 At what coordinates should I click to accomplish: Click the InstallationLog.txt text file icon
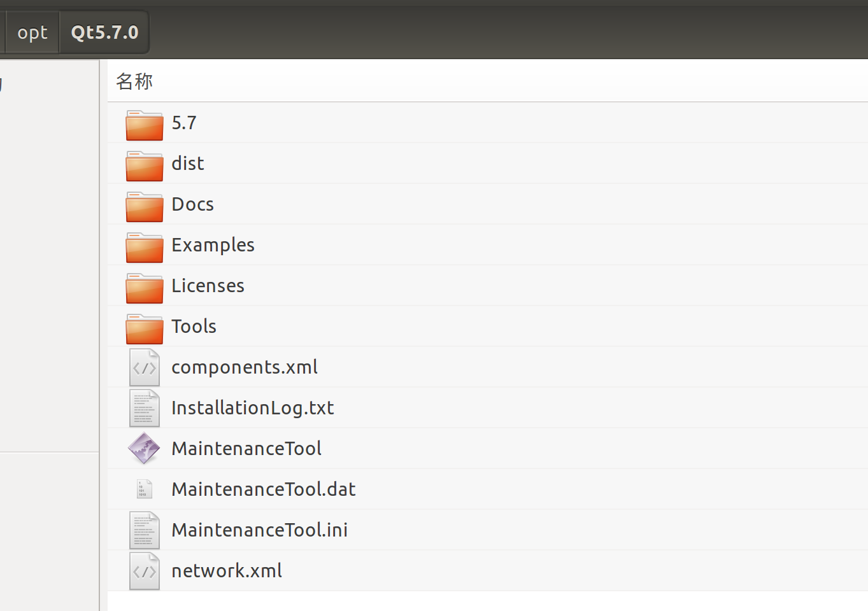[145, 408]
